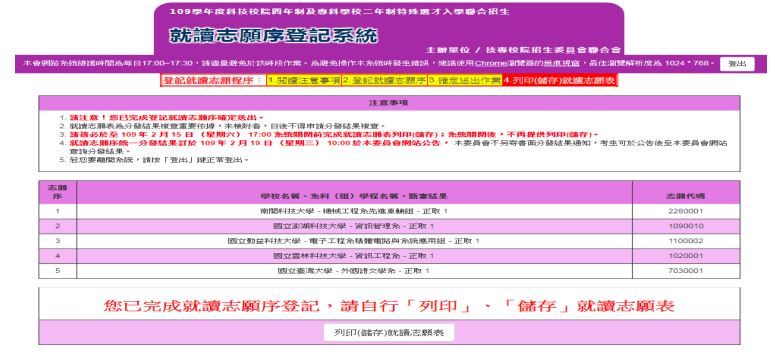
Task: Select the 國立澎湖科技大學 資訊管理系 row
Action: coord(389,226)
